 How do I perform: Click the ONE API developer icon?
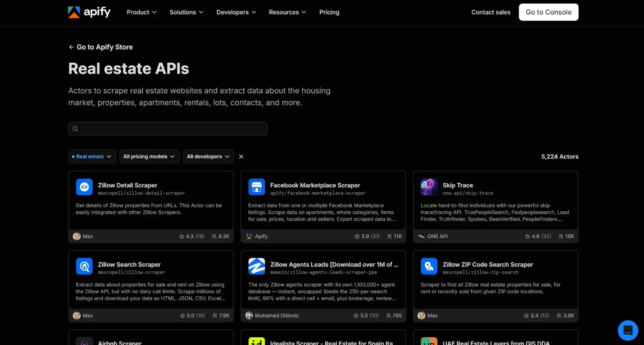pyautogui.click(x=421, y=236)
